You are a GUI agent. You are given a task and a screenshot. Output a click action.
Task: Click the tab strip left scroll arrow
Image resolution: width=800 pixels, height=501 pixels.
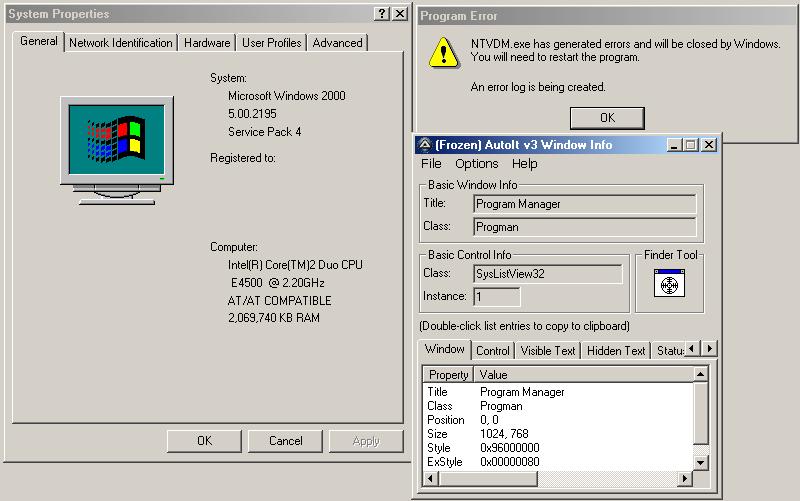tap(692, 348)
